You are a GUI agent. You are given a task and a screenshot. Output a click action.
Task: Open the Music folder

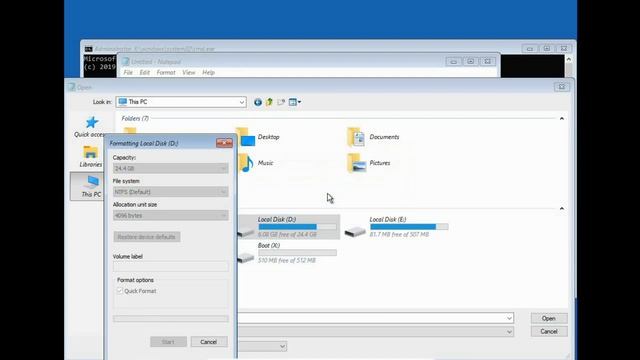256,163
